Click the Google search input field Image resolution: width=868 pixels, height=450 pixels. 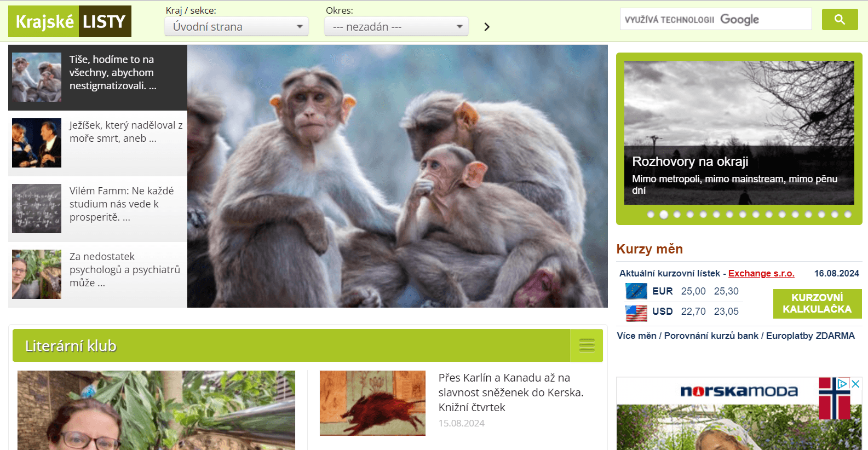point(716,20)
